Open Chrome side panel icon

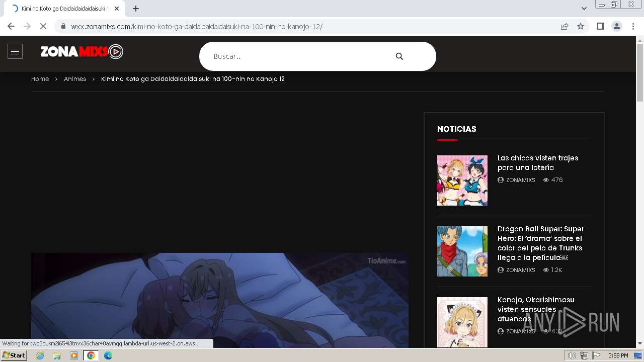601,27
